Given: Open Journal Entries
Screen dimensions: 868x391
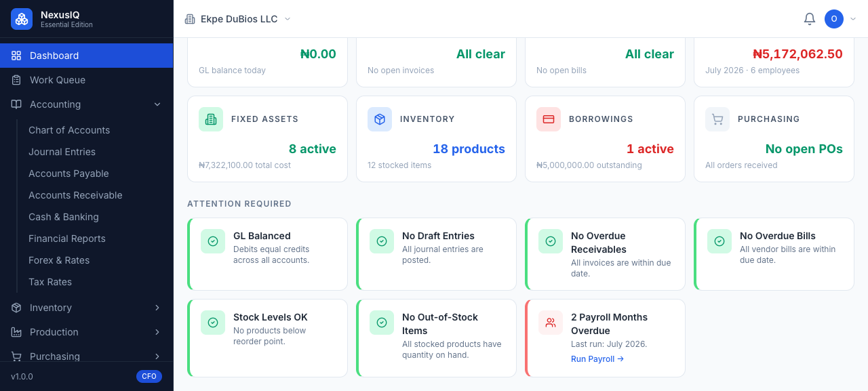Looking at the screenshot, I should [62, 152].
